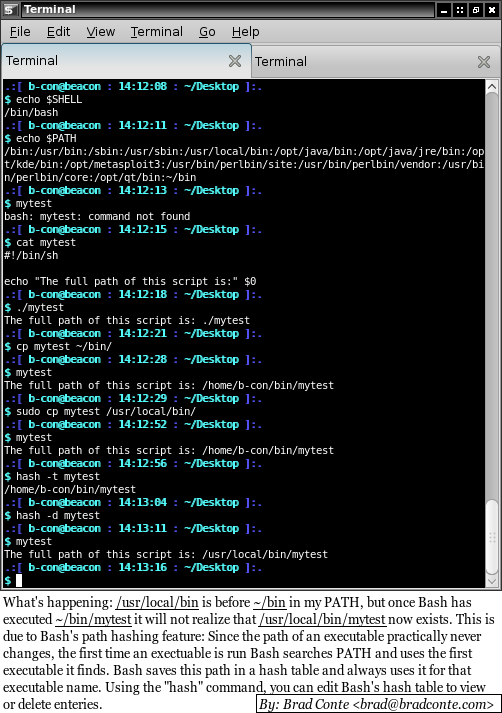The image size is (502, 713).
Task: Open the View menu
Action: tap(100, 32)
